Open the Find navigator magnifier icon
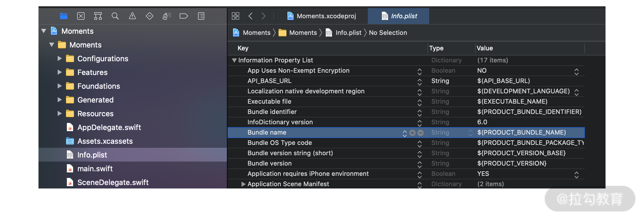644x220 pixels. tap(115, 16)
